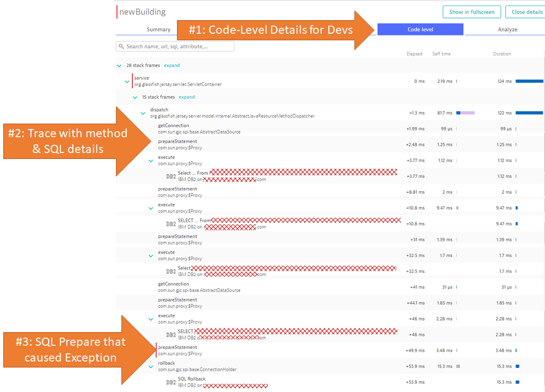Click the Show in fullscreen button

471,11
